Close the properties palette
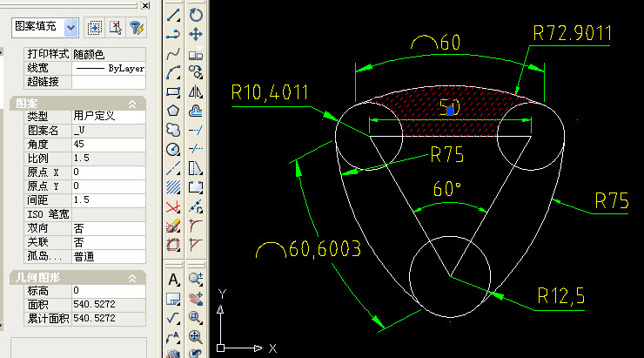Viewport: 644px width, 358px height. click(x=145, y=5)
